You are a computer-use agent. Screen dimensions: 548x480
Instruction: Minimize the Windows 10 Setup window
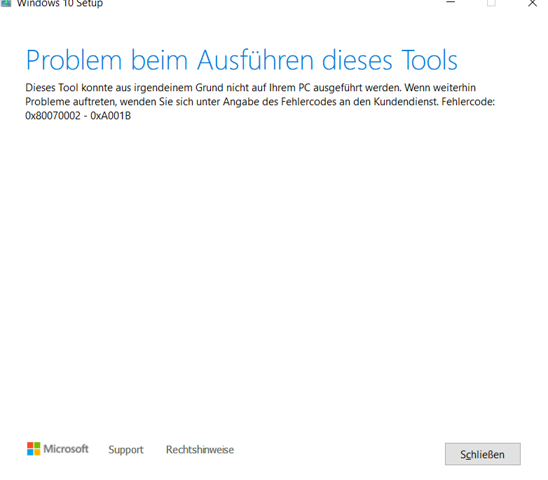(x=450, y=3)
